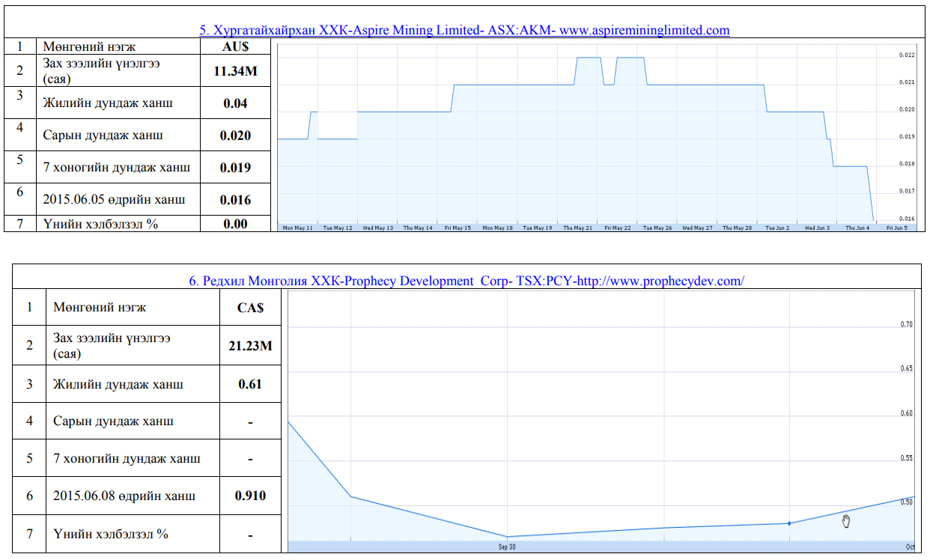
Task: Select the Oct label on the Prophecy chart axis
Action: pyautogui.click(x=910, y=547)
